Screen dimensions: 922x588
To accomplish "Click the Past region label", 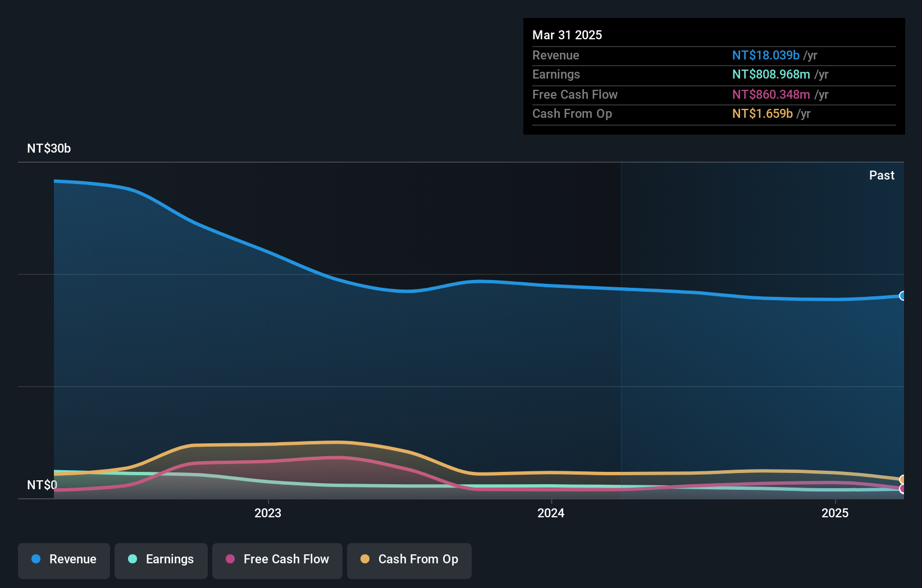I will pos(882,175).
